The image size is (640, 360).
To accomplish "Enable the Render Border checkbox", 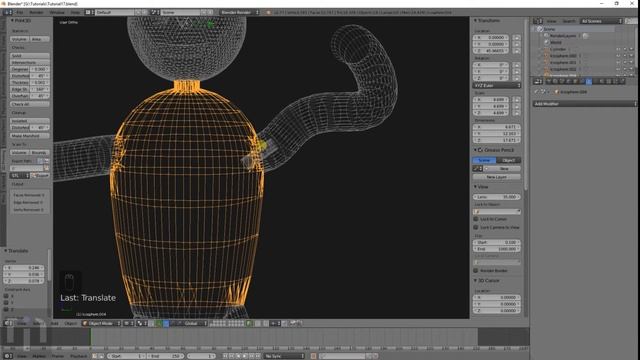I will [x=476, y=271].
